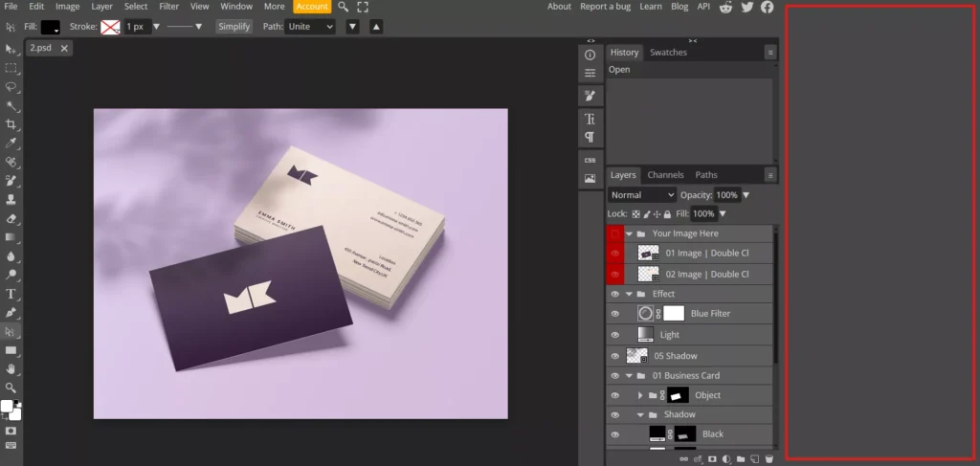
Task: Select the Type tool
Action: (11, 294)
